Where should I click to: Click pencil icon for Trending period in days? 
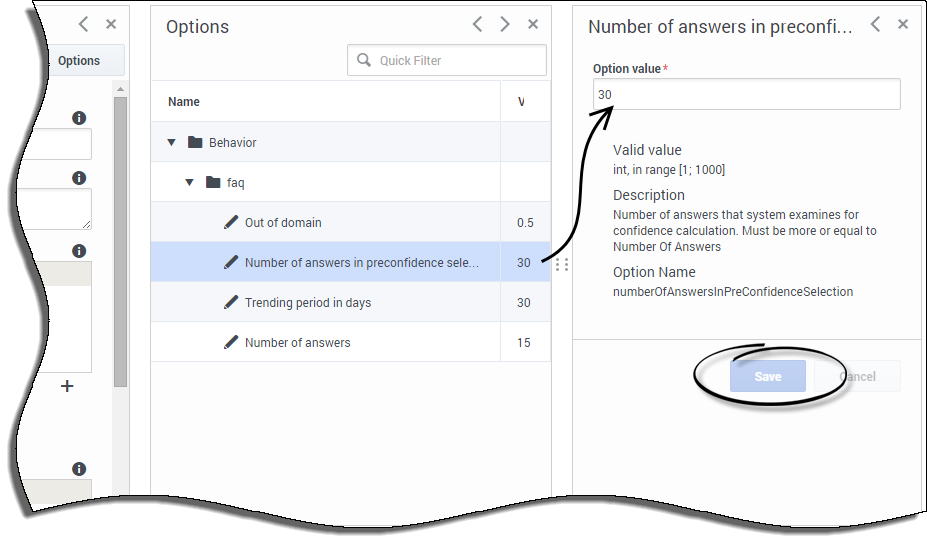(x=231, y=302)
